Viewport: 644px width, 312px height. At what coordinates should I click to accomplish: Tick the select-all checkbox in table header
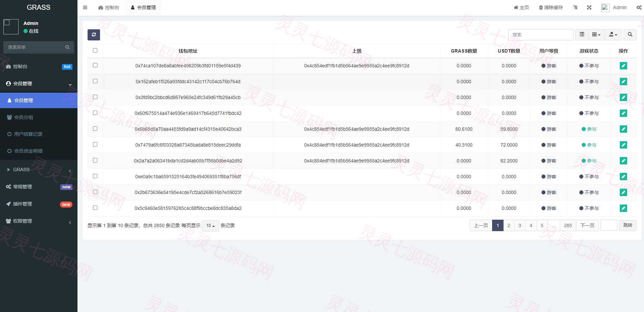click(x=95, y=51)
